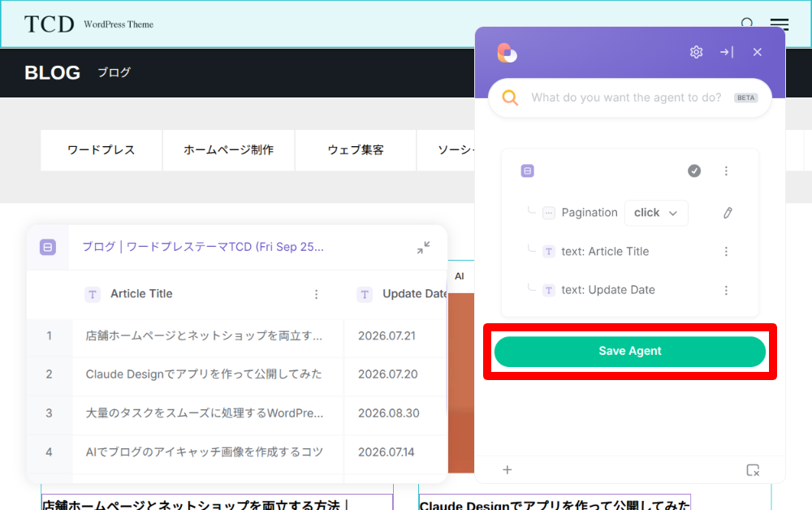Viewport: 812px width, 510px height.
Task: Click the orange article thumbnail image
Action: tap(461, 383)
